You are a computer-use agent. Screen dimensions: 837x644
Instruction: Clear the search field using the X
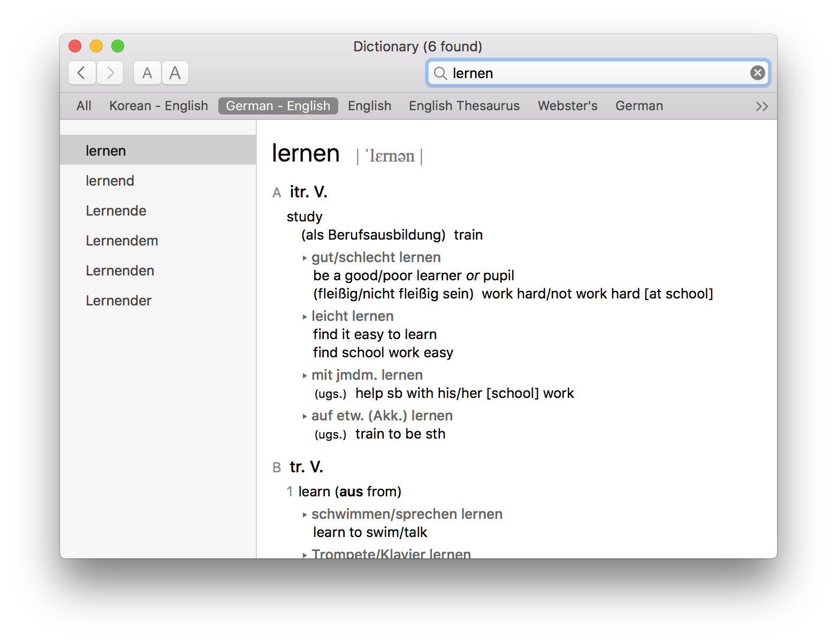pyautogui.click(x=757, y=72)
